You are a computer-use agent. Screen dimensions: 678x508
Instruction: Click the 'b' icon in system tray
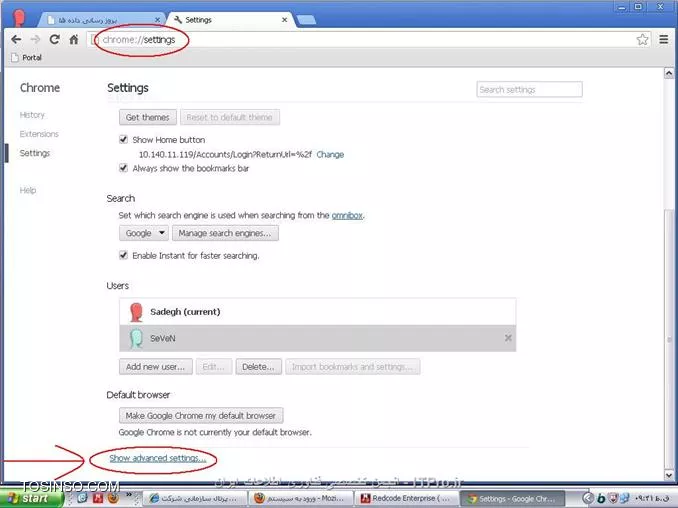point(601,499)
